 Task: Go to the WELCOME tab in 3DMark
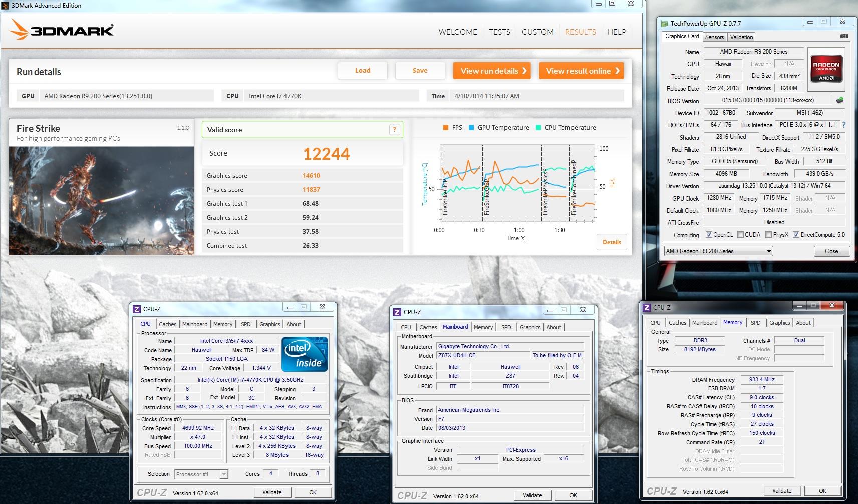[x=458, y=32]
